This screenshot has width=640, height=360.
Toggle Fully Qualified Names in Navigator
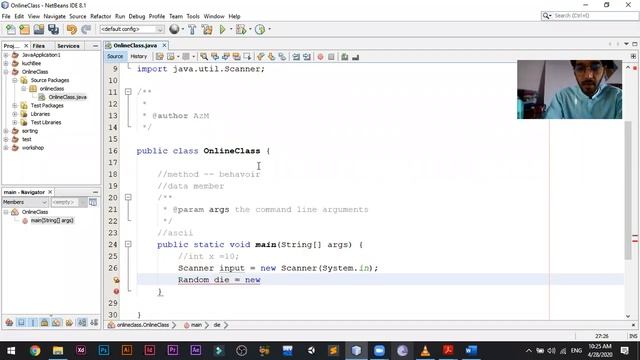pyautogui.click(x=69, y=323)
